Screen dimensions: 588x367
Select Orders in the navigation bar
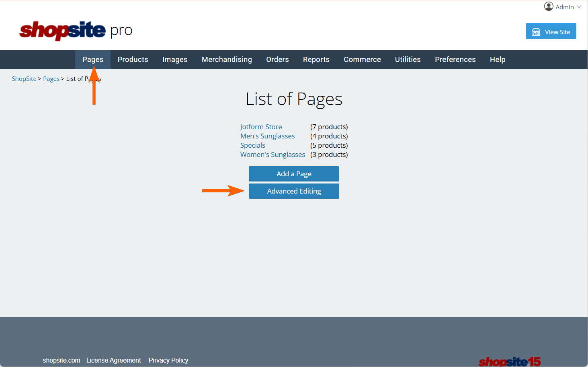[277, 60]
